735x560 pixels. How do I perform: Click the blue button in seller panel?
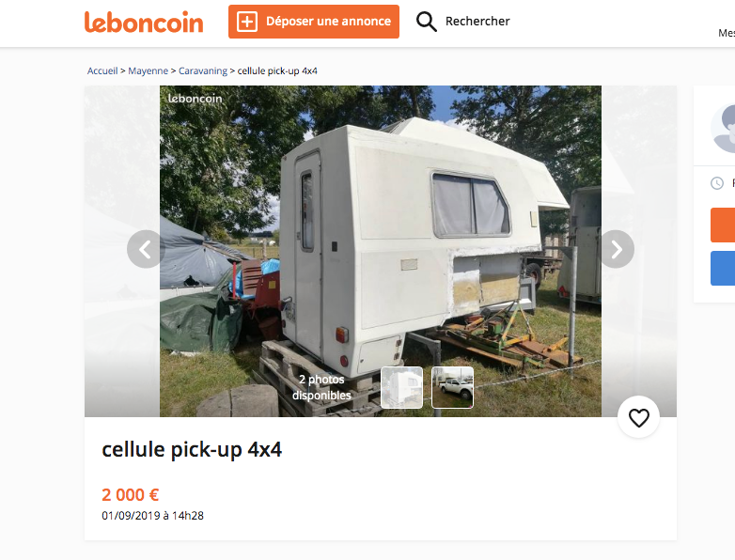pos(723,268)
